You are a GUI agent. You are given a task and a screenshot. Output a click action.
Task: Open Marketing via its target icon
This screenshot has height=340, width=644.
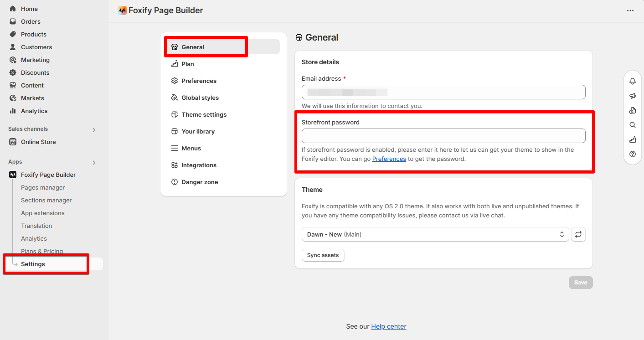(13, 60)
